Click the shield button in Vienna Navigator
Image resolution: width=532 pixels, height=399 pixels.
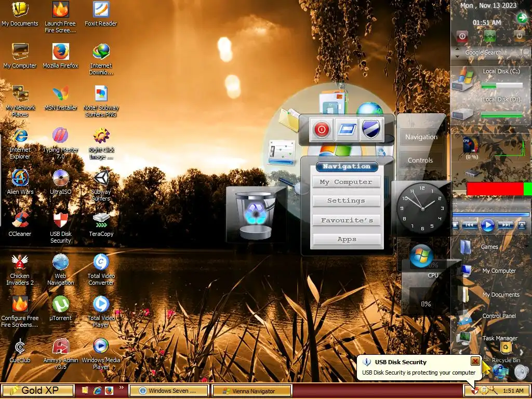(x=371, y=129)
